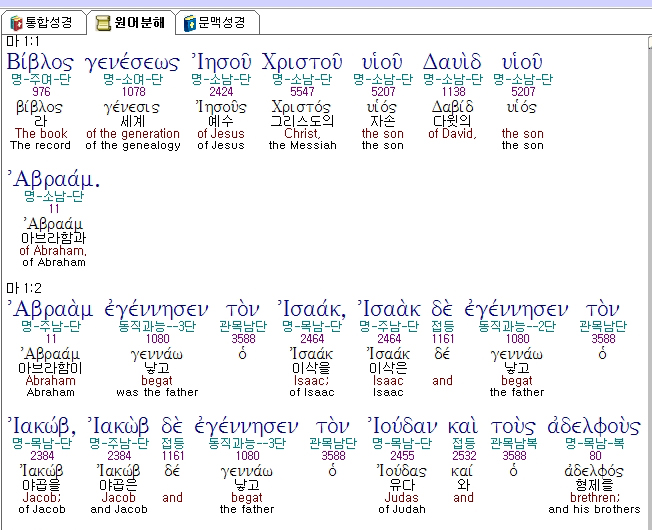The width and height of the screenshot is (652, 530).
Task: Click Strong's number 80 under ἀδελφοὺς
Action: pos(595,456)
